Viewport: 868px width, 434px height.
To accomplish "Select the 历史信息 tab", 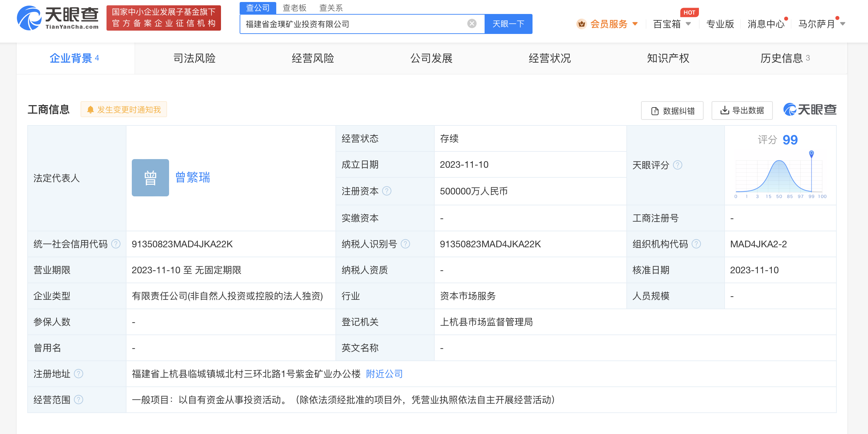I will pos(785,58).
